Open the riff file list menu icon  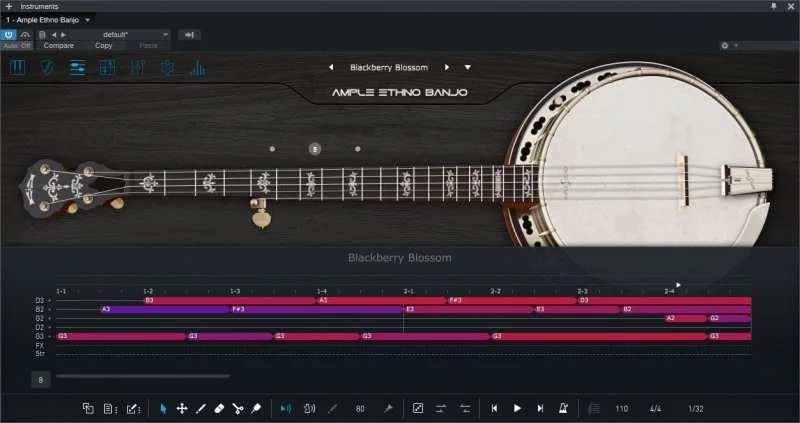click(110, 408)
